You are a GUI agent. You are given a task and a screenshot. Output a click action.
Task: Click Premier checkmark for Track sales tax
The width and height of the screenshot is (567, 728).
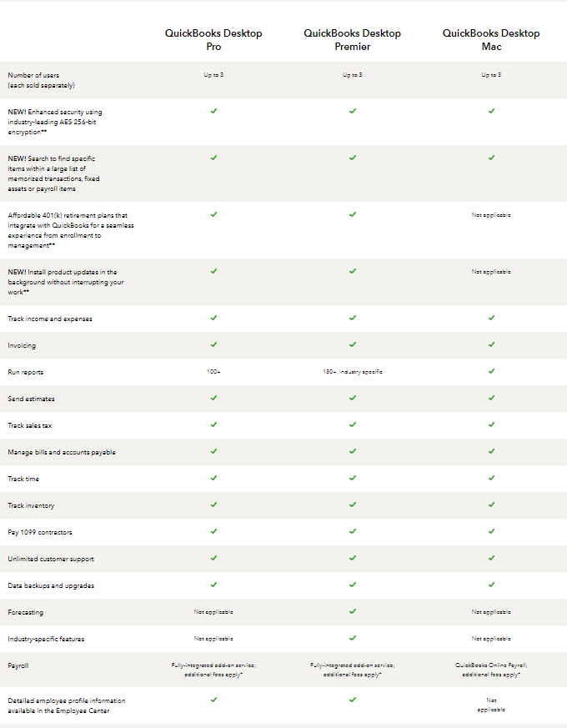tap(353, 424)
